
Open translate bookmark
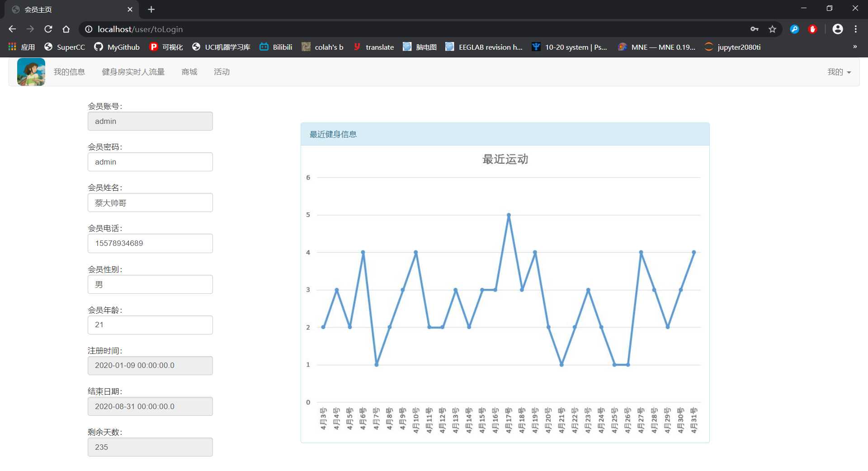pos(373,47)
